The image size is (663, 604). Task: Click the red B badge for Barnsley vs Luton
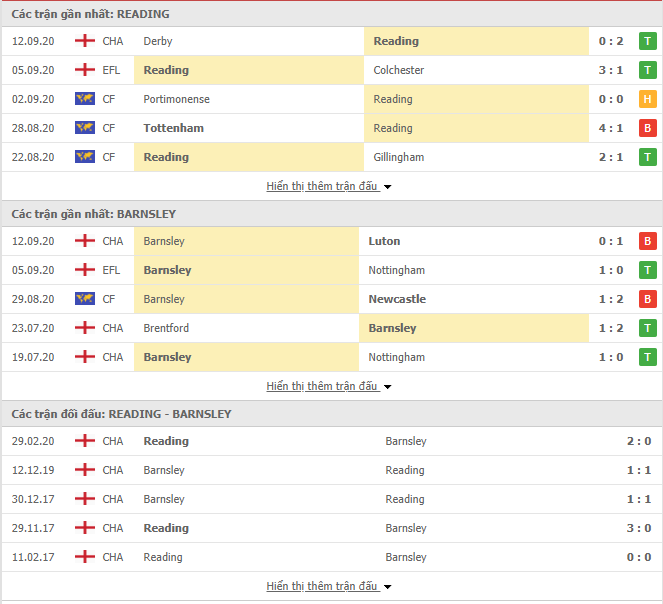647,241
